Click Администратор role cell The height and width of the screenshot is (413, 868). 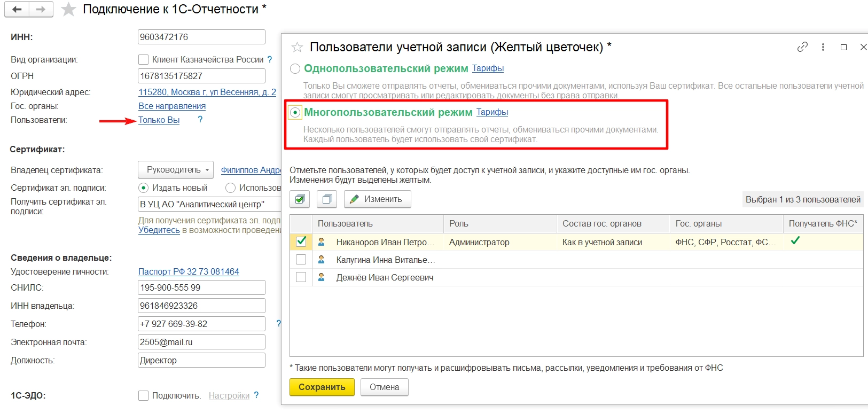coord(499,242)
